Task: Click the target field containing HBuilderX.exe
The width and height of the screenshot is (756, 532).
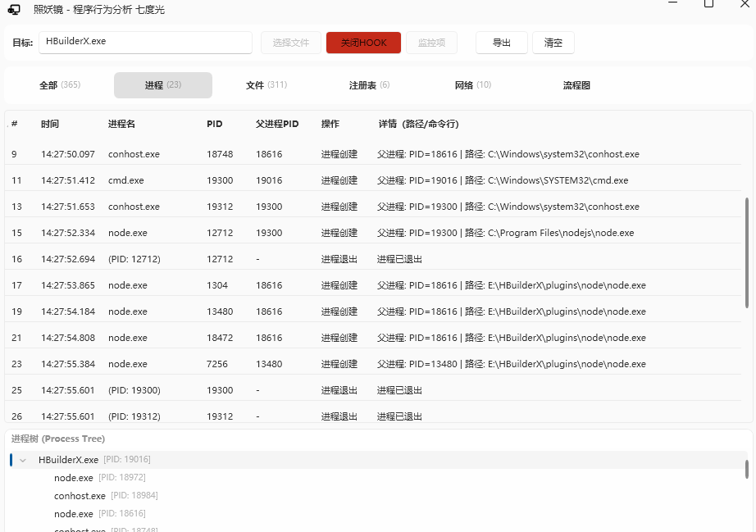Action: 145,43
